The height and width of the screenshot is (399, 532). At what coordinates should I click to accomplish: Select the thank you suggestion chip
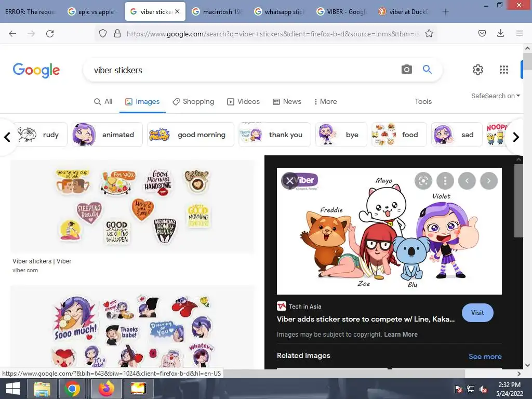(274, 135)
